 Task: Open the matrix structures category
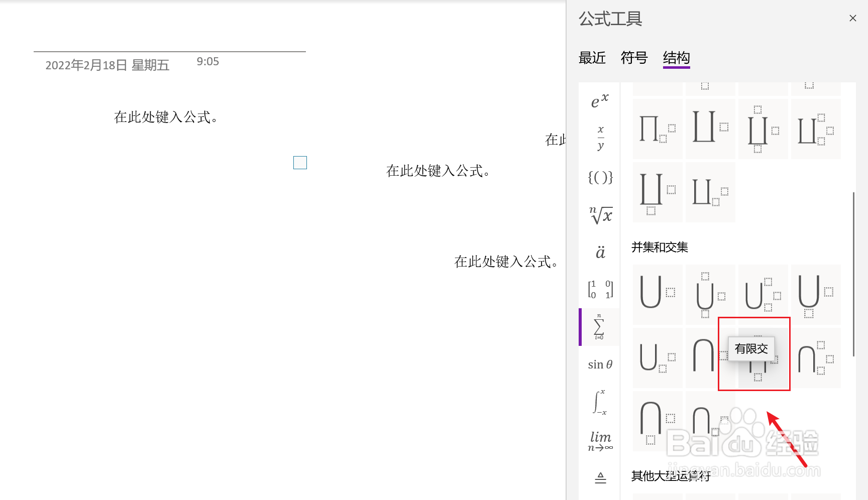600,289
